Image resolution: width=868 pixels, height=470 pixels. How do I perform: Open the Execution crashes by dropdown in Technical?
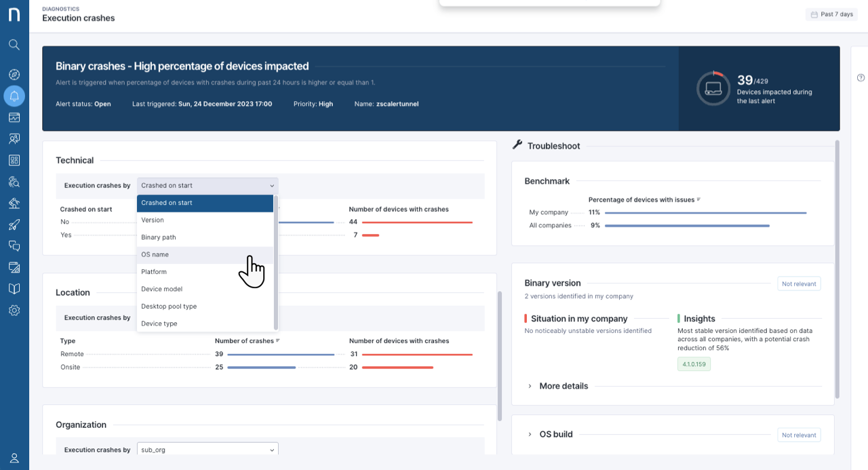coord(208,186)
